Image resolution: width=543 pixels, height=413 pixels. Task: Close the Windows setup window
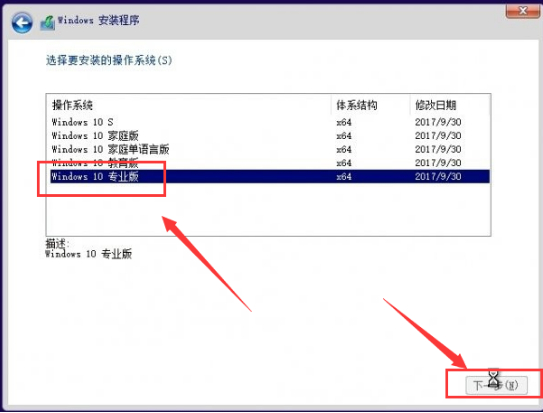[522, 11]
